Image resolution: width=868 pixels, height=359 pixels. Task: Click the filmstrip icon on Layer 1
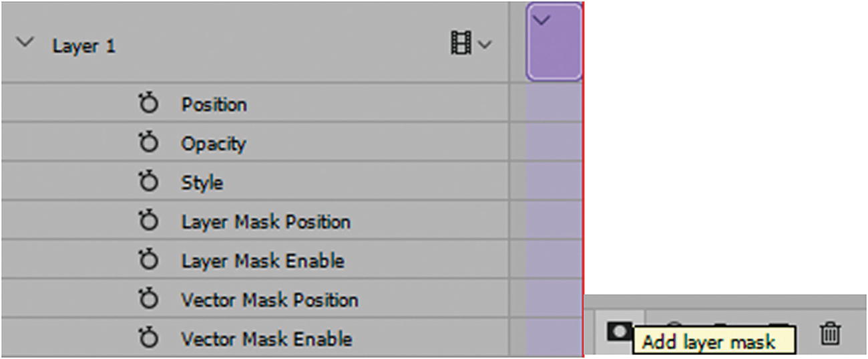tap(461, 44)
